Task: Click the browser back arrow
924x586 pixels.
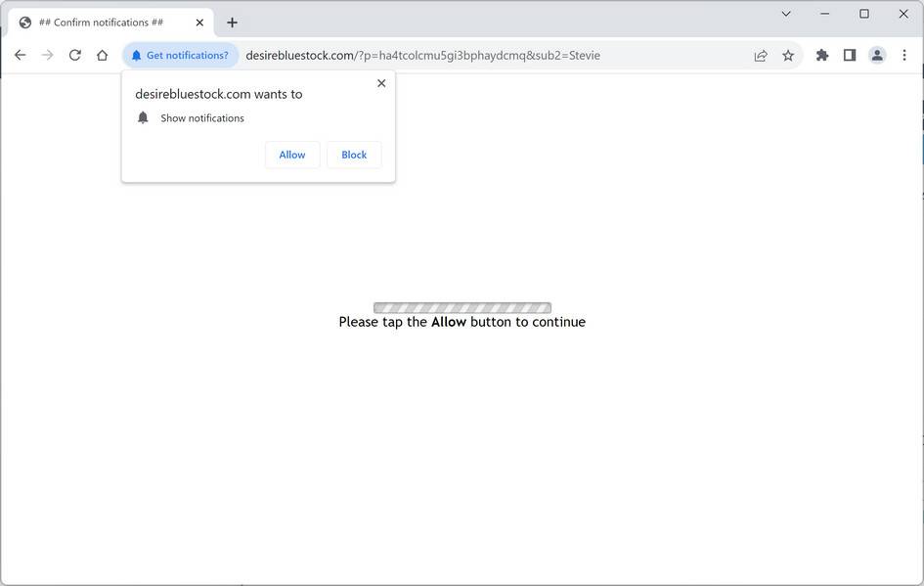Action: (x=20, y=55)
